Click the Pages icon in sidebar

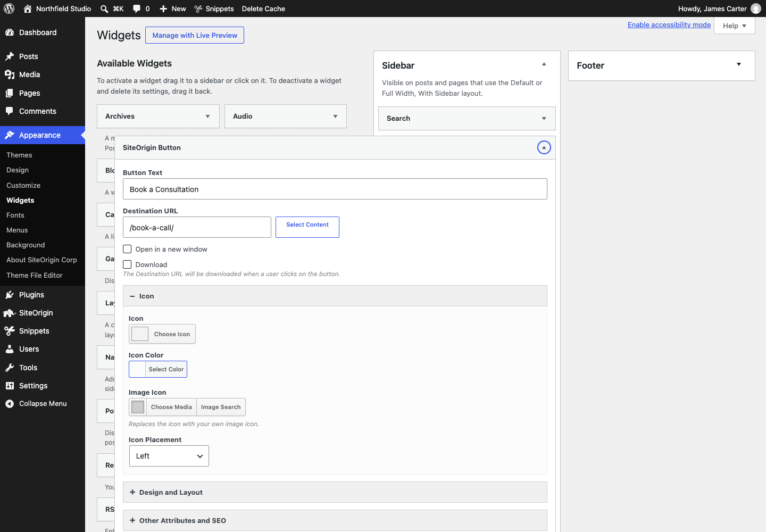10,93
